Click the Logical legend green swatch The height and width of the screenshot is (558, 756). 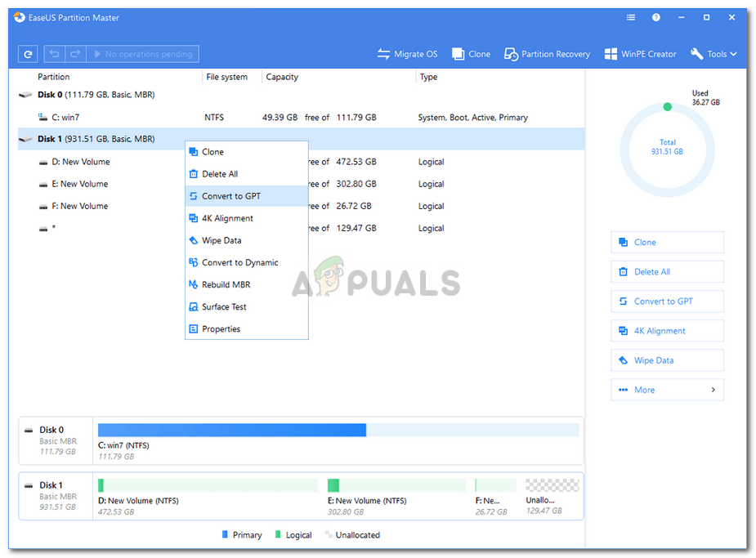tap(278, 534)
